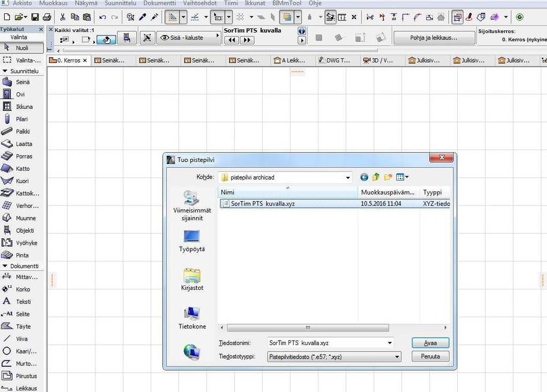
Task: Open Viimeisimmät sijainnit recent places
Action: [192, 206]
